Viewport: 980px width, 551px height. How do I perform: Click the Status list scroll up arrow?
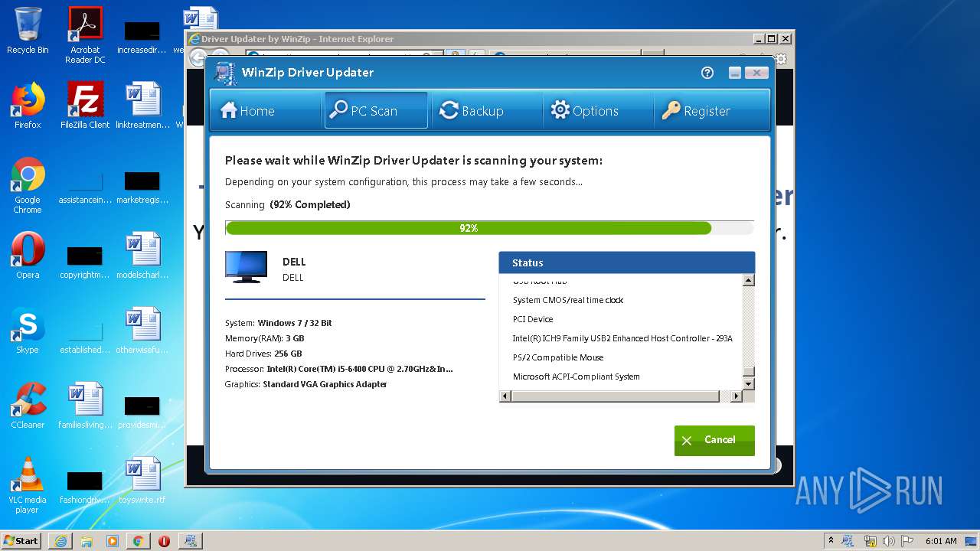point(749,280)
